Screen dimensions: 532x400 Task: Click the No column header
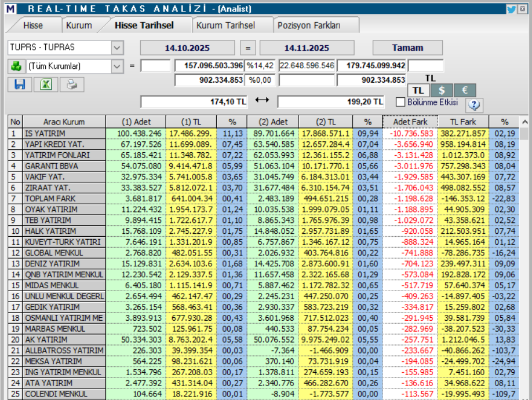coord(15,122)
